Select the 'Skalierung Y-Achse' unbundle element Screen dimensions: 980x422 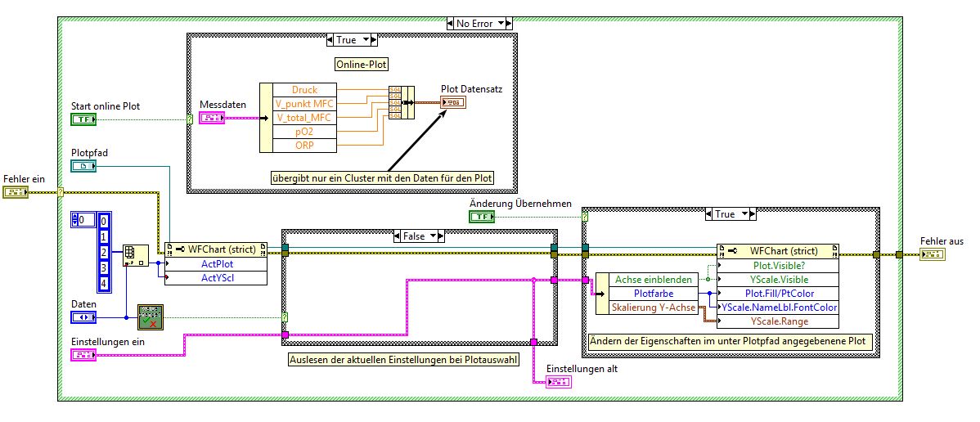[x=653, y=307]
